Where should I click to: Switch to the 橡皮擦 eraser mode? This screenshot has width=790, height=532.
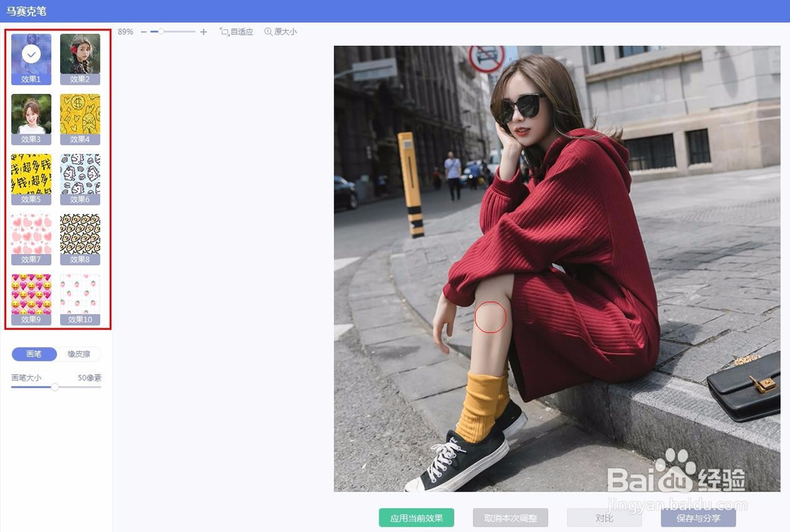[x=78, y=354]
